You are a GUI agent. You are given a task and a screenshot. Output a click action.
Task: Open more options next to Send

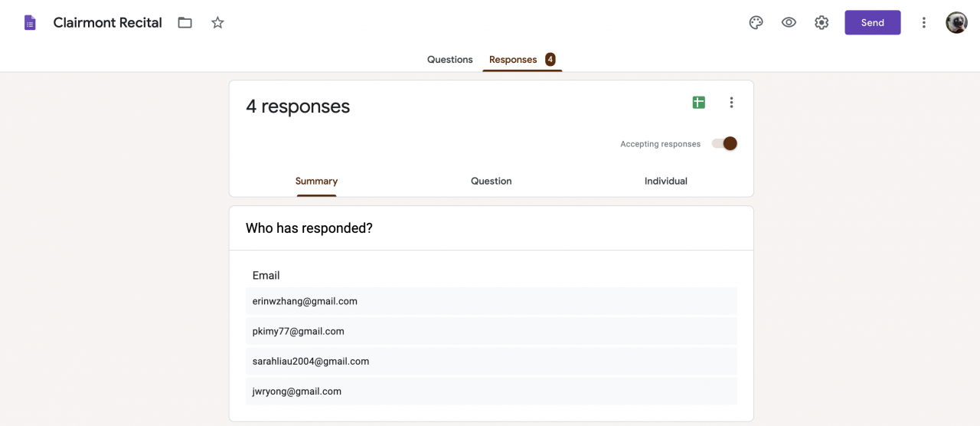click(923, 23)
